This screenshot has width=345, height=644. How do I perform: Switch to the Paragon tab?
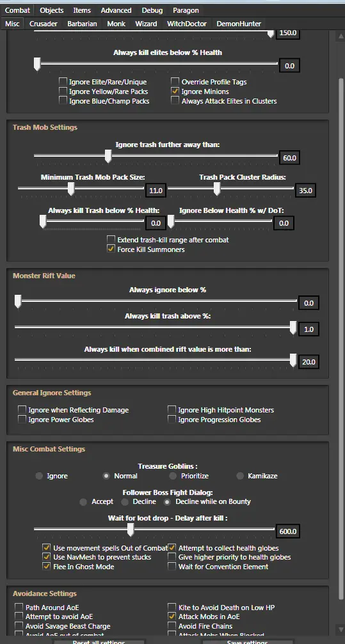pos(186,10)
